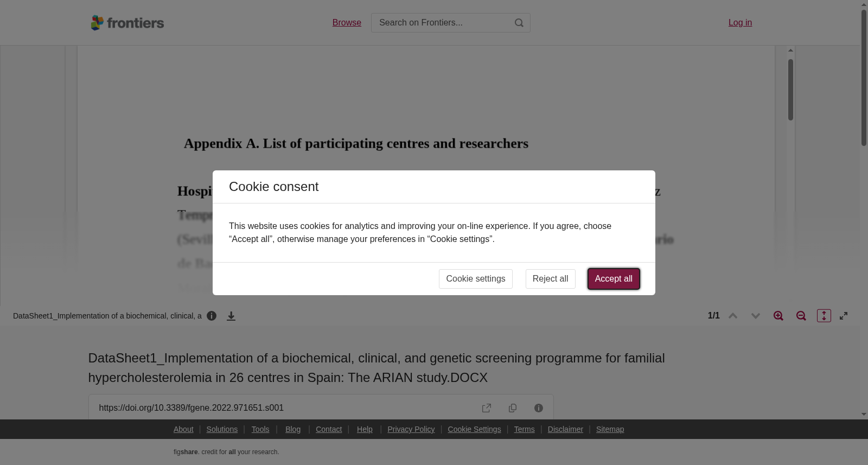
Task: Open the Privacy Policy footer link
Action: coord(411,429)
